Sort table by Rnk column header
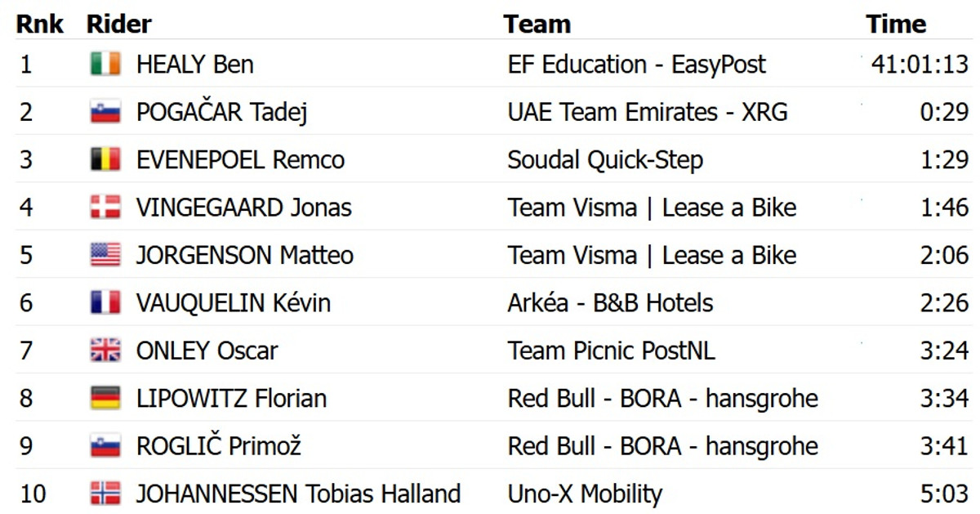This screenshot has height=514, width=980. tap(39, 24)
